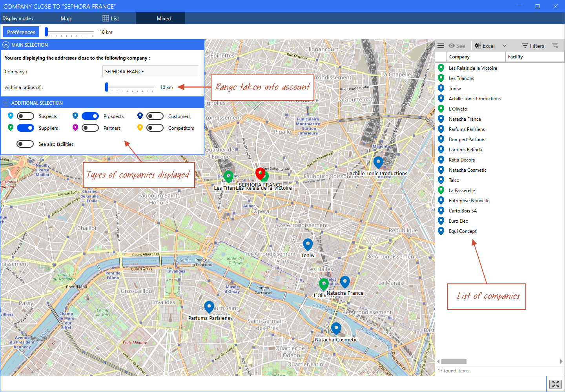Sort by the Facility column header
The image size is (565, 392).
tap(535, 57)
